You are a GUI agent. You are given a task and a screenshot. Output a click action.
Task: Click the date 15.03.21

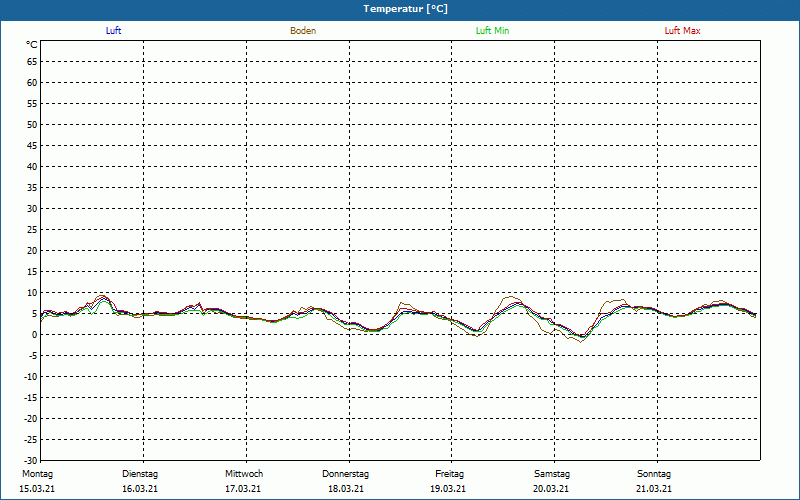point(37,489)
